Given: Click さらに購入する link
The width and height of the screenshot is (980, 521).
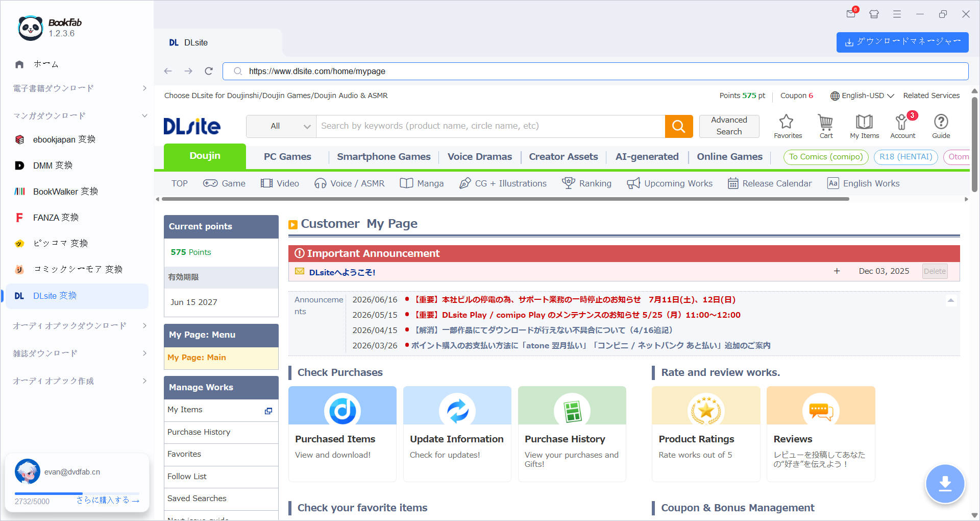Looking at the screenshot, I should coord(108,501).
